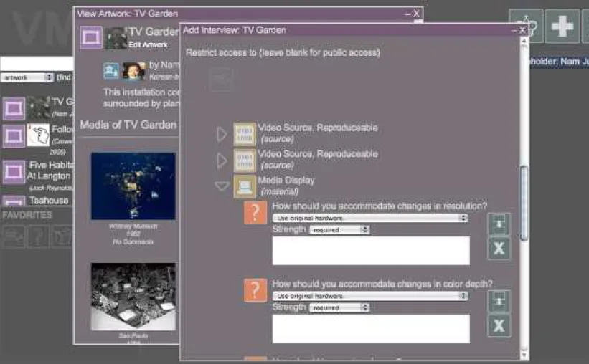Click the first Video Source film-strip icon

tap(245, 134)
